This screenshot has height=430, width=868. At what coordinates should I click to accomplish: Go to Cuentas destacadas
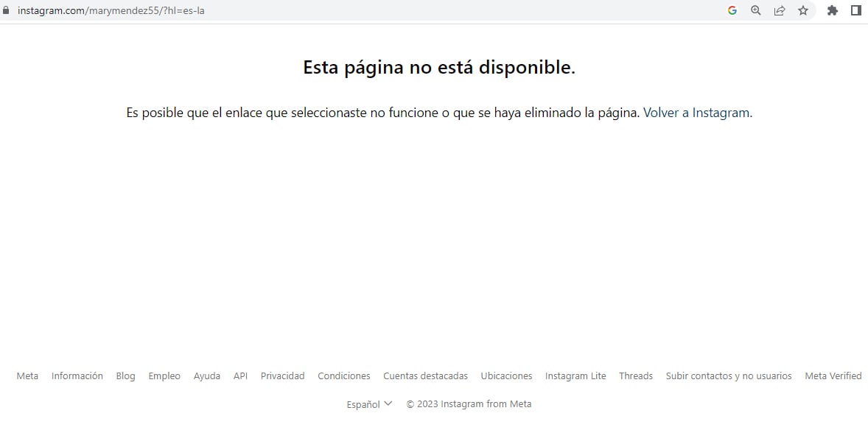(425, 376)
